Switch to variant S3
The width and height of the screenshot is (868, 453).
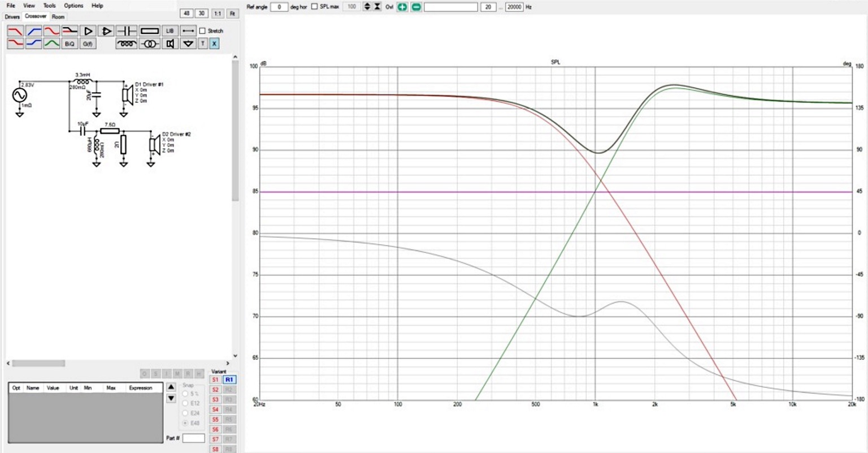click(215, 400)
